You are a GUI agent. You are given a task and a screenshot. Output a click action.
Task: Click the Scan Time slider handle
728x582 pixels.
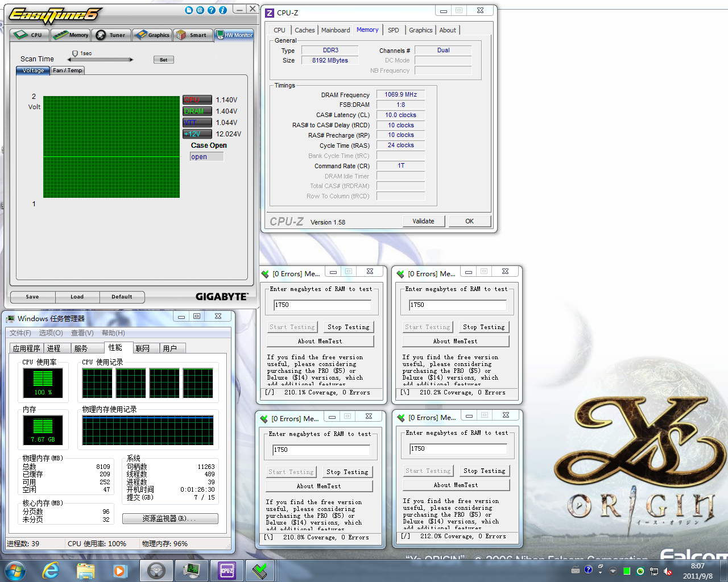(75, 54)
